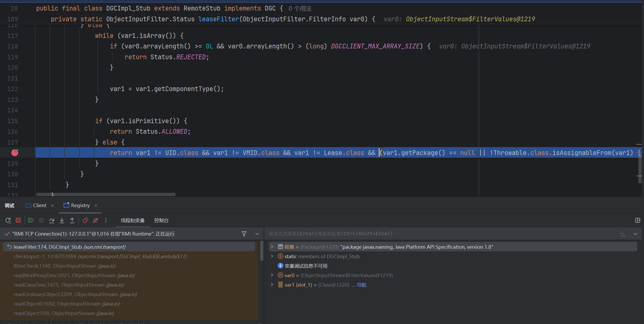Stop the debug session
The image size is (644, 324).
point(18,220)
